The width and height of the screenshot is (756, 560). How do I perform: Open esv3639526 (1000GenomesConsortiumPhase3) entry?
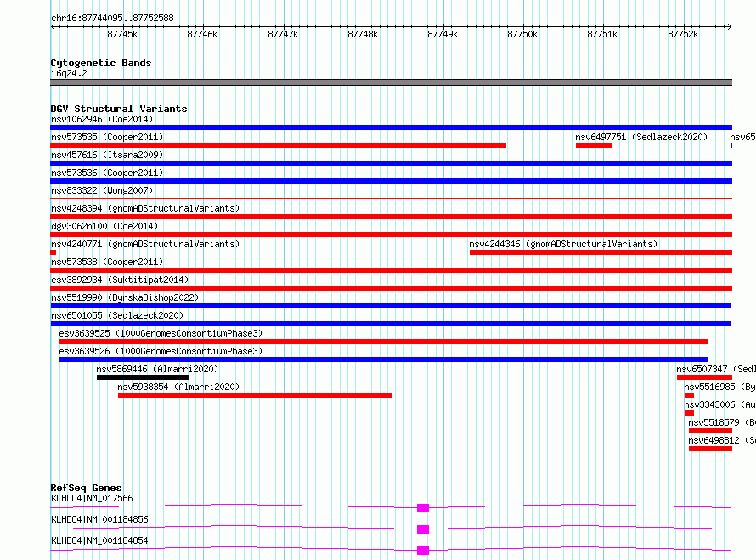click(161, 351)
